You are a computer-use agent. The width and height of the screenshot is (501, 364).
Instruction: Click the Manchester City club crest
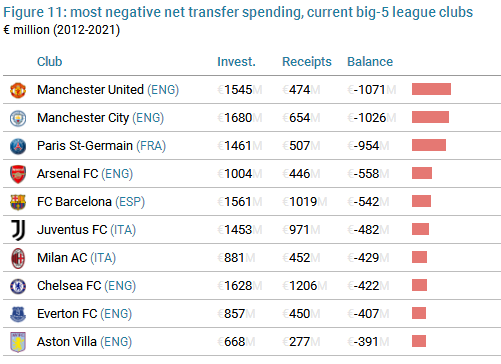pos(18,118)
